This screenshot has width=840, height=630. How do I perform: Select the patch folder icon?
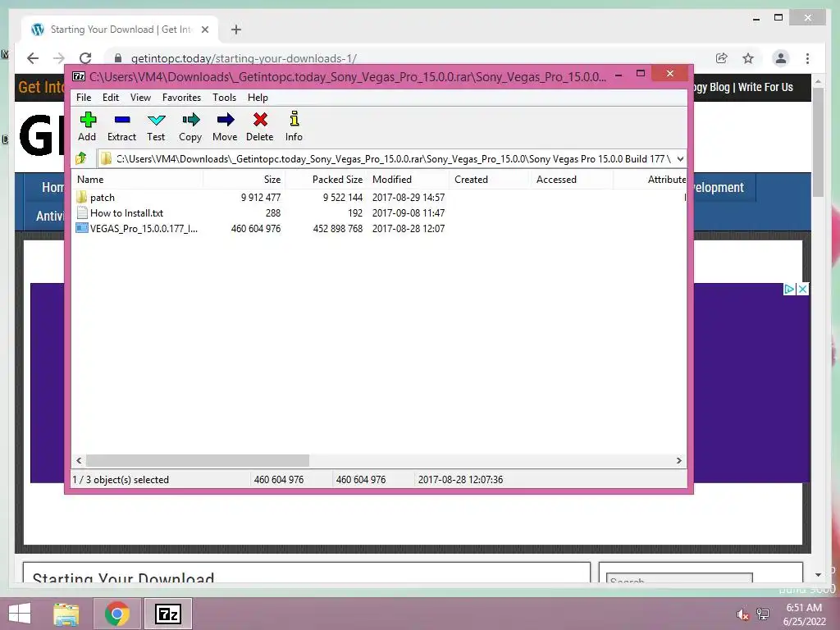point(81,197)
